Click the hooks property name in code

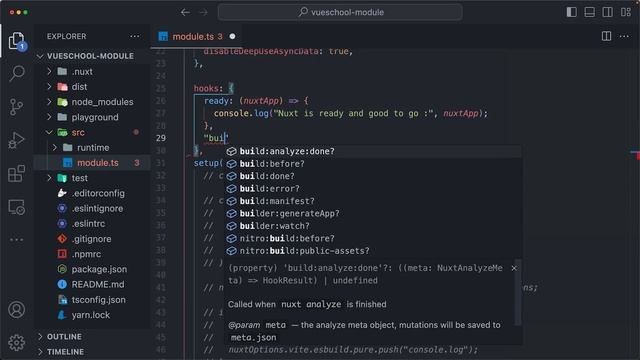pos(206,88)
